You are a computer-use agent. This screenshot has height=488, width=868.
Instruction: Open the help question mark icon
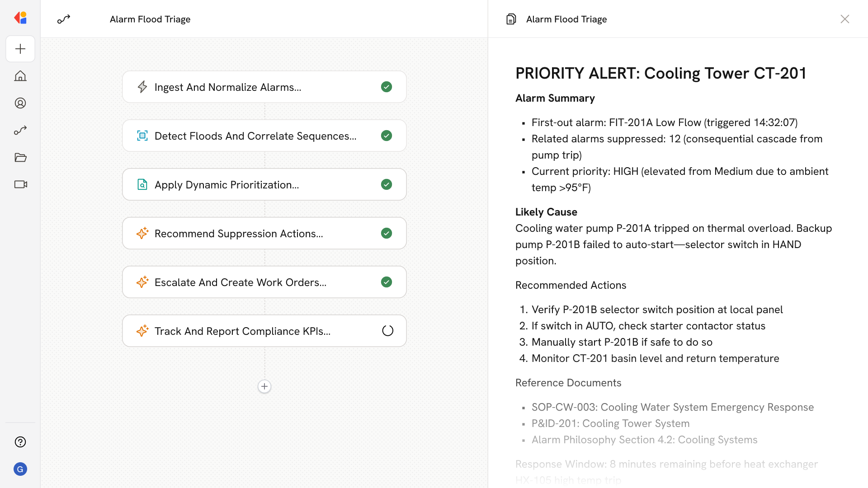20,442
